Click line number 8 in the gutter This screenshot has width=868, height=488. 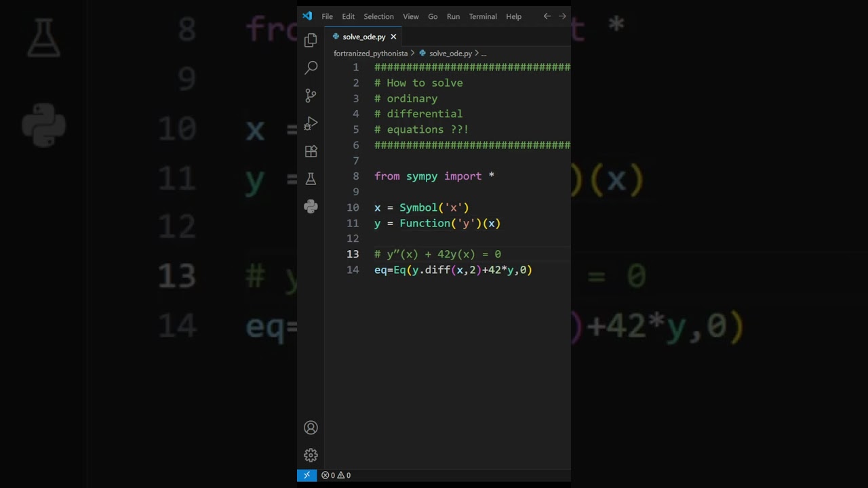(x=356, y=176)
